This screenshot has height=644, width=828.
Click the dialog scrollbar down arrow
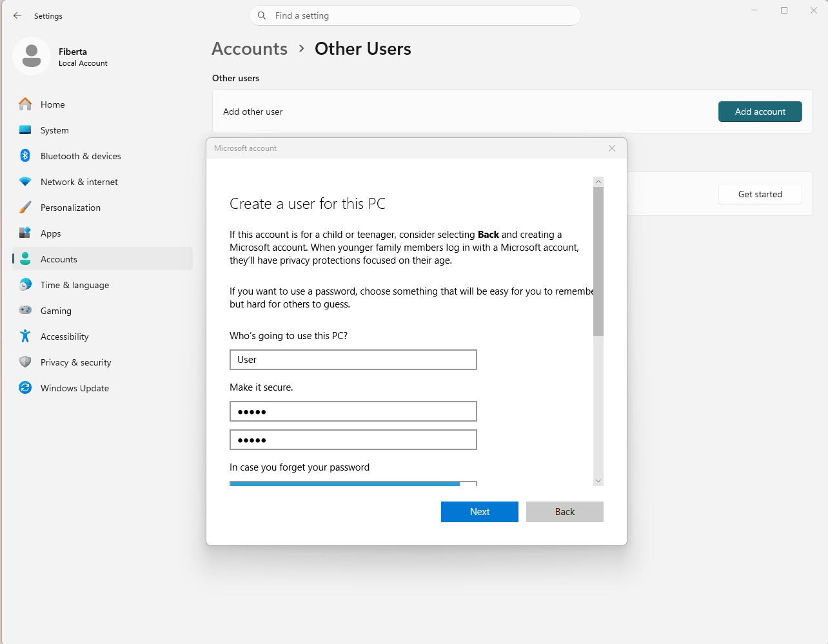point(598,481)
